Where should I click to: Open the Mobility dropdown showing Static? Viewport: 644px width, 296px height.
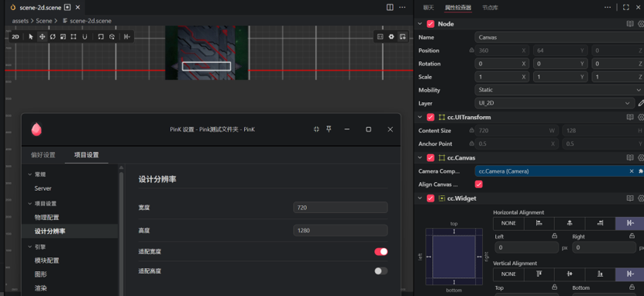pyautogui.click(x=559, y=90)
